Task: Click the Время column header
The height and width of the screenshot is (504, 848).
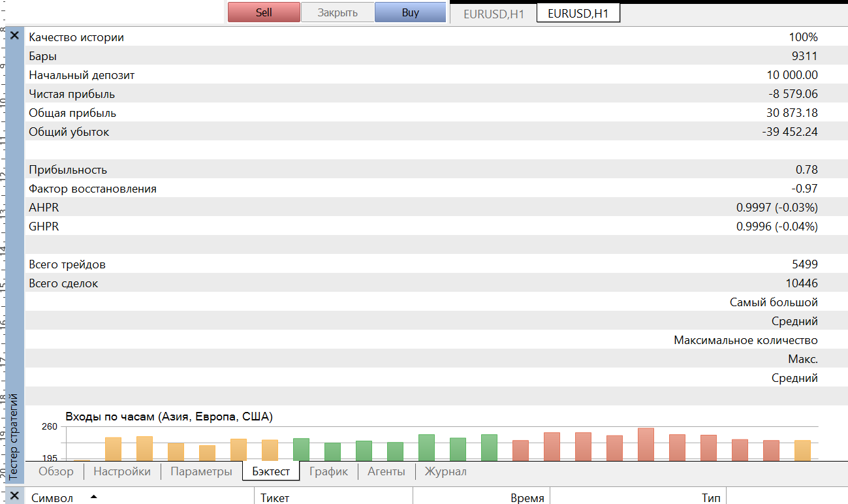Action: click(527, 498)
